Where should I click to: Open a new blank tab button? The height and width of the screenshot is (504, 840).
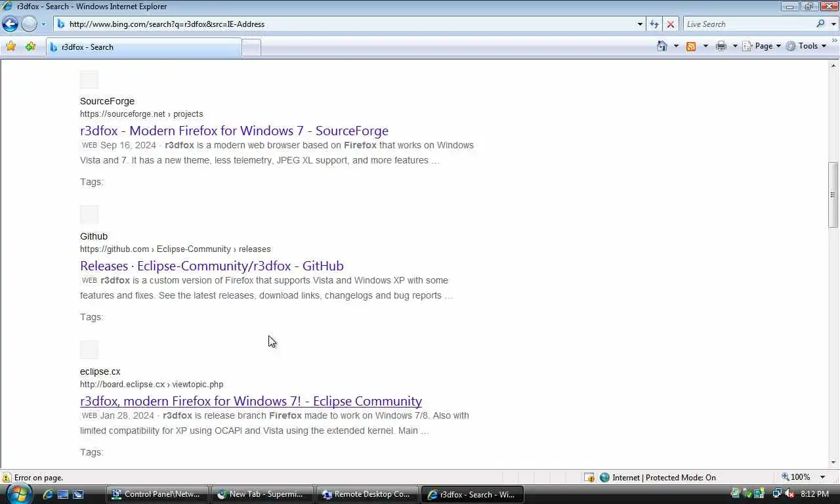251,47
